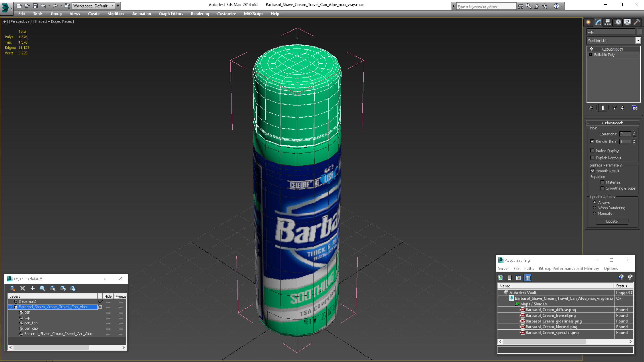644x362 pixels.
Task: Open file using the Open File icon
Action: (27, 6)
